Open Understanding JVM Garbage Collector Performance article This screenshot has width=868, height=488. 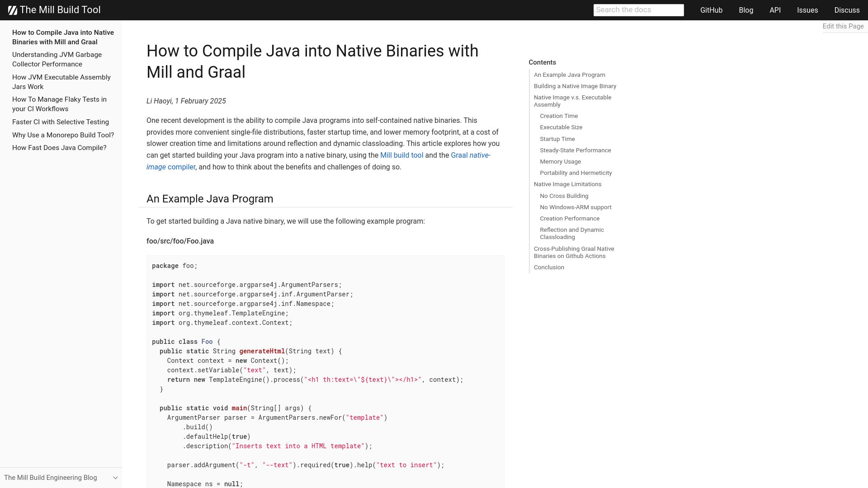tap(57, 59)
